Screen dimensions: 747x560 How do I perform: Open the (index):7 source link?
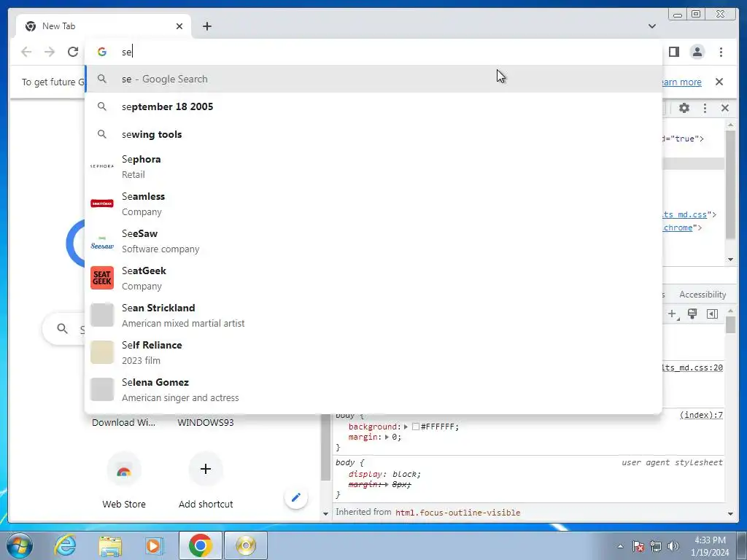coord(701,415)
